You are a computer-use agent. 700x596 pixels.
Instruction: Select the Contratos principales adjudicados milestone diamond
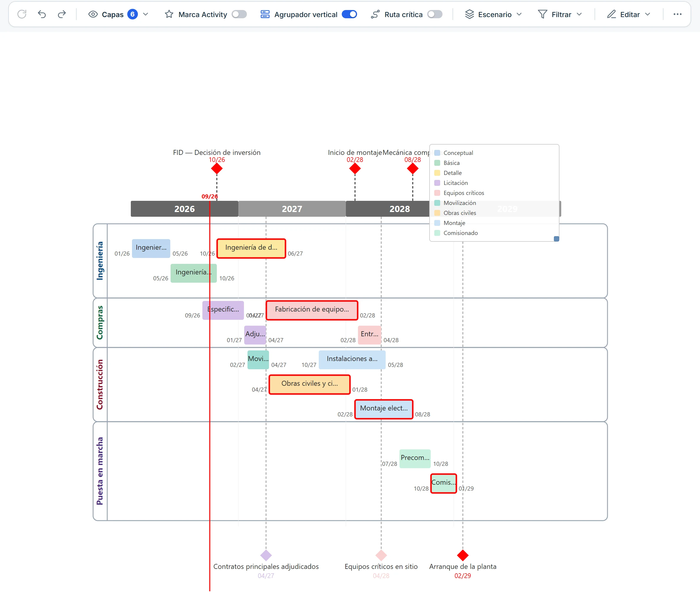(266, 555)
